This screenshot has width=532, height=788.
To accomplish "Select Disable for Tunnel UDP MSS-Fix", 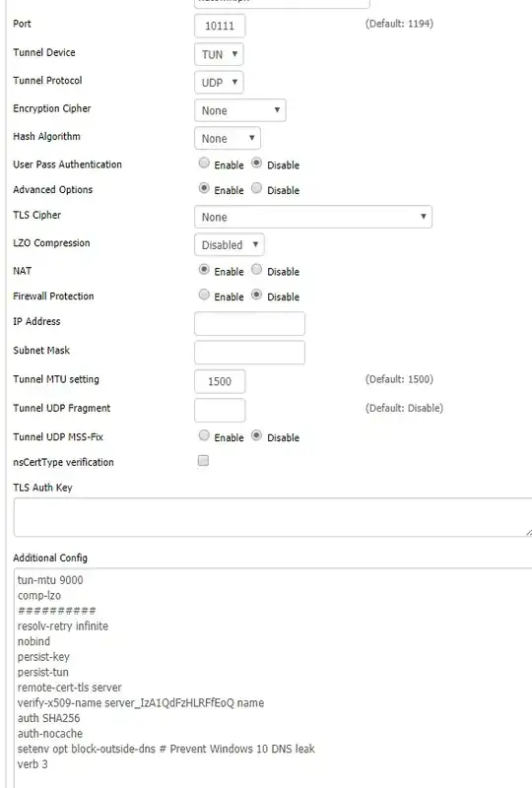I will click(256, 435).
